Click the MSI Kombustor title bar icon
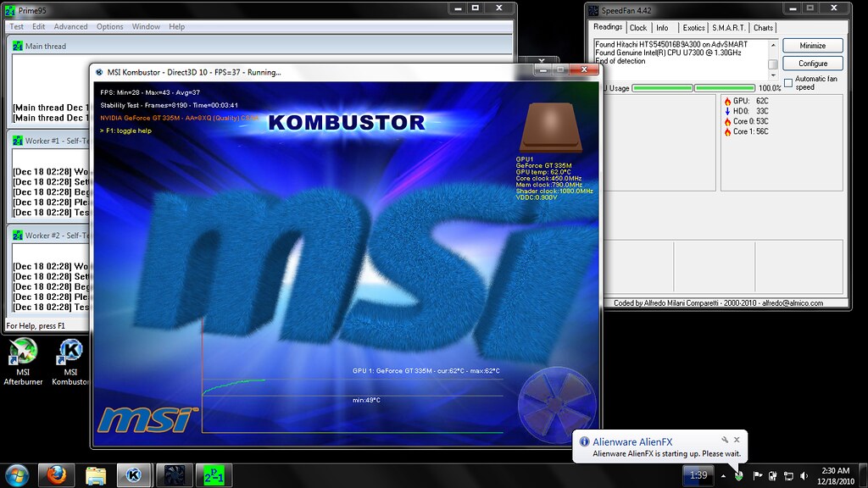Image resolution: width=868 pixels, height=488 pixels. pos(99,72)
